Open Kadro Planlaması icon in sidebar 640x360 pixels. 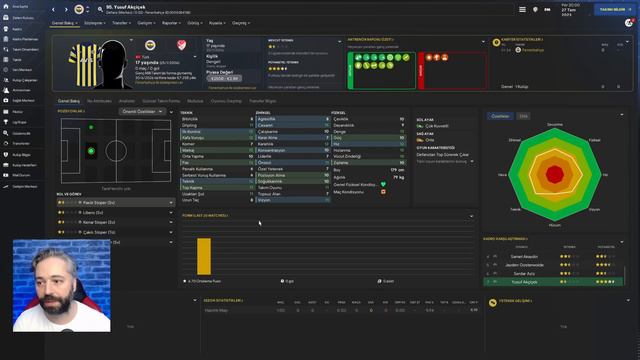[x=6, y=39]
